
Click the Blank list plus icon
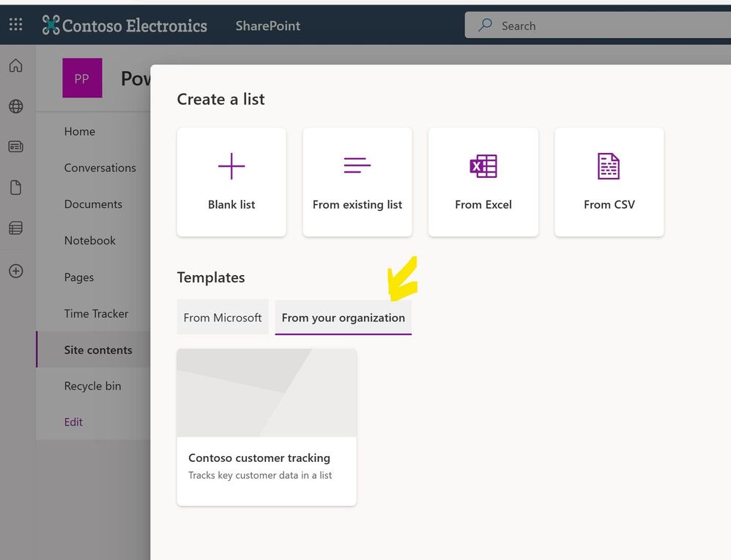click(x=231, y=166)
